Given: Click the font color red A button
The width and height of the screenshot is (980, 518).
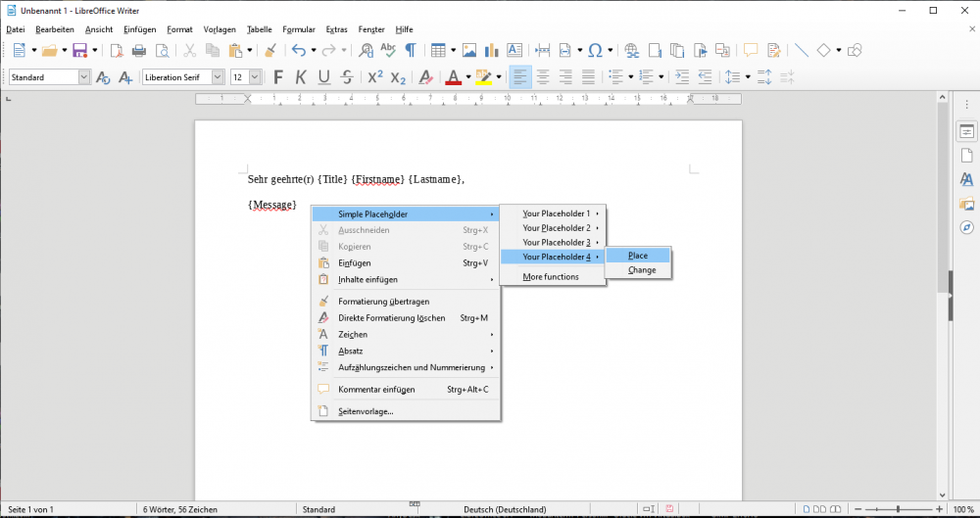Looking at the screenshot, I should click(454, 77).
